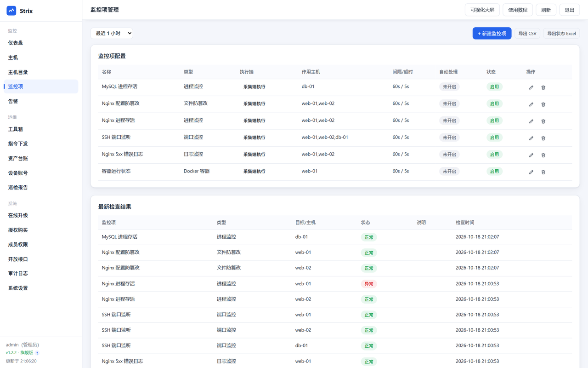Click the 日志监控 type cell in 监控项配置

click(x=193, y=154)
